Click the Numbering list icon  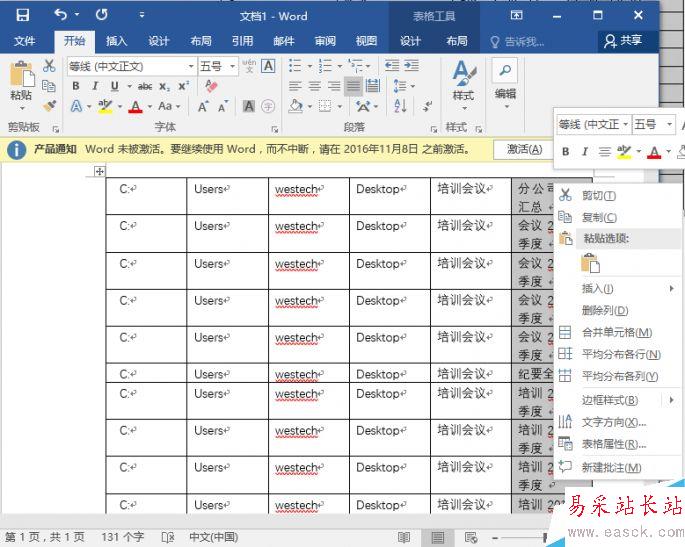pos(325,66)
